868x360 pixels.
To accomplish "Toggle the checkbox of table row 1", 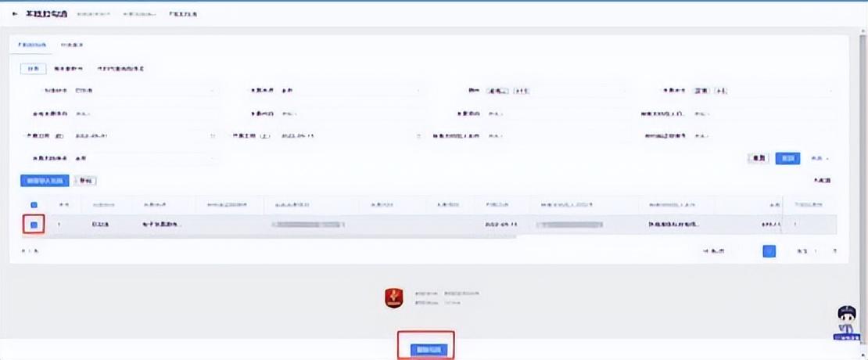I will pos(34,225).
